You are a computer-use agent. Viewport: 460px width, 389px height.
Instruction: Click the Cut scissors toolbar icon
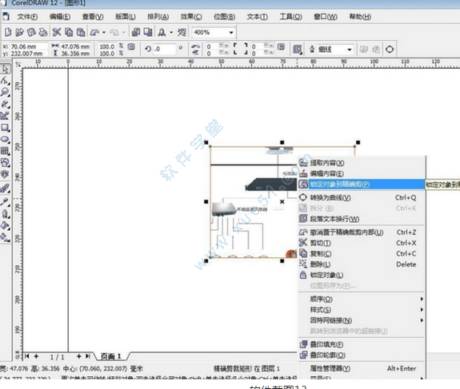[57, 32]
